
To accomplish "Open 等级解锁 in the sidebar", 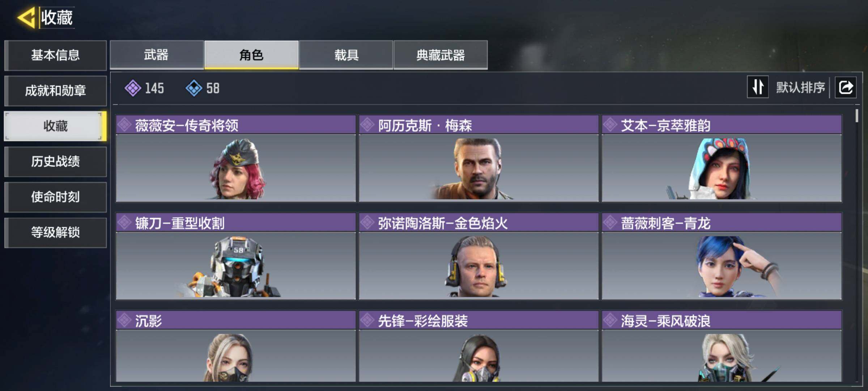I will point(55,232).
